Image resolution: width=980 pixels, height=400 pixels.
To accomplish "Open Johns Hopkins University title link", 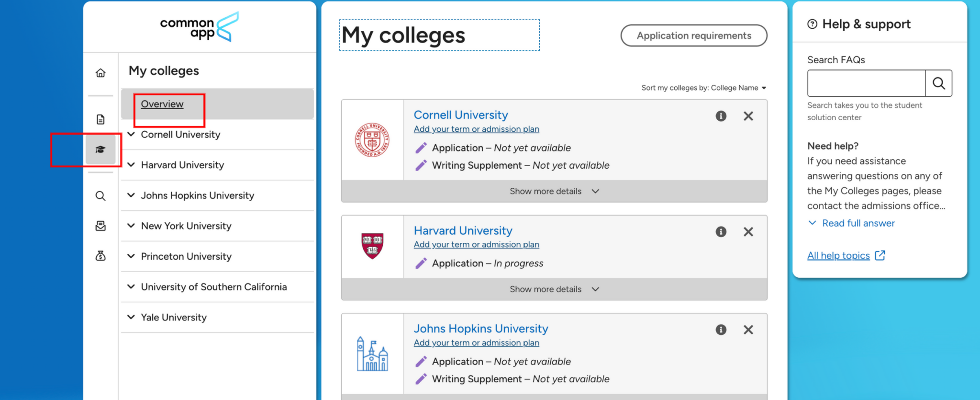I will coord(481,329).
